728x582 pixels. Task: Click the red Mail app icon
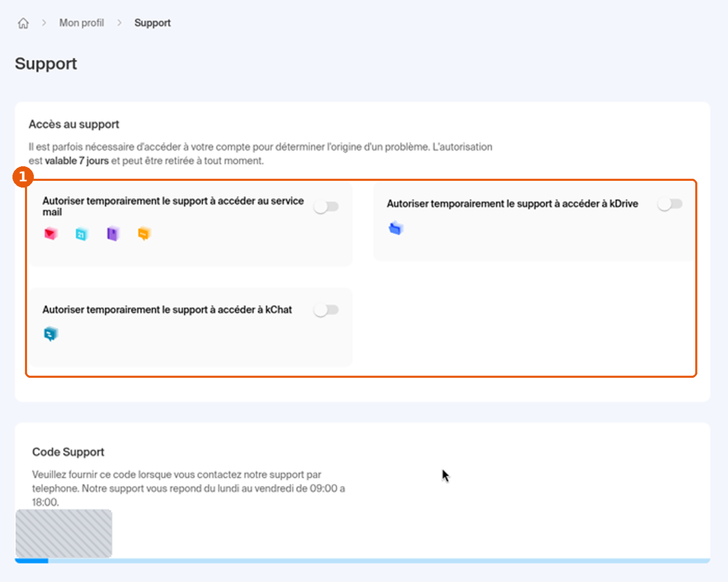[50, 234]
